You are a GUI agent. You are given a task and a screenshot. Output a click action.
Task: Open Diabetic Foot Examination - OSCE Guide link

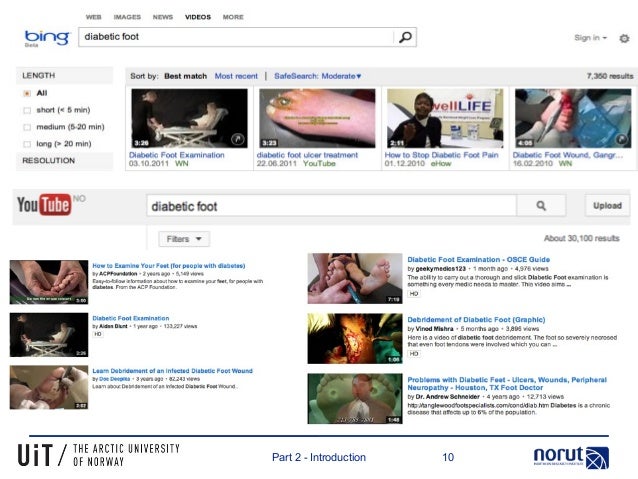click(x=478, y=260)
